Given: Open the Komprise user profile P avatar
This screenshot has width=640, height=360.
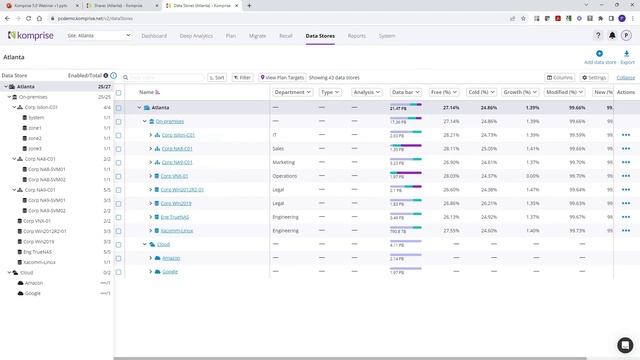Looking at the screenshot, I should pyautogui.click(x=626, y=36).
